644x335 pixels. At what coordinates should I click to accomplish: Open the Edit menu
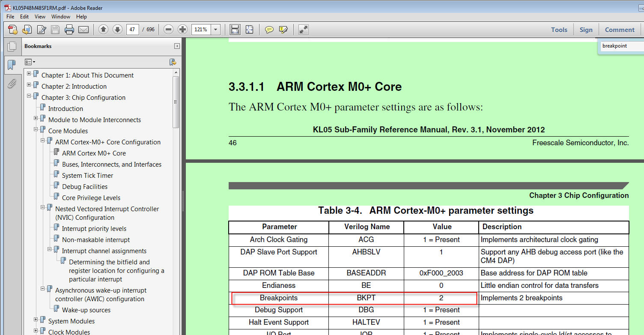[24, 17]
